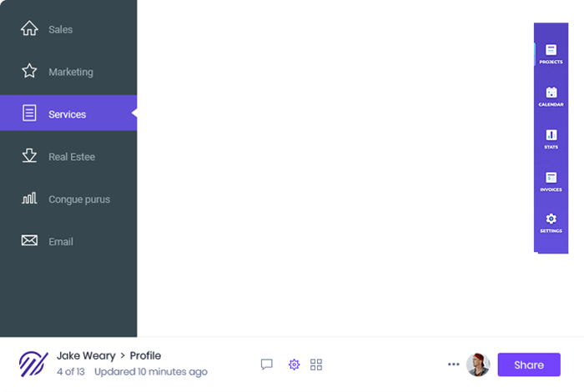Click the user avatar photo
The image size is (584, 392).
[x=478, y=364]
